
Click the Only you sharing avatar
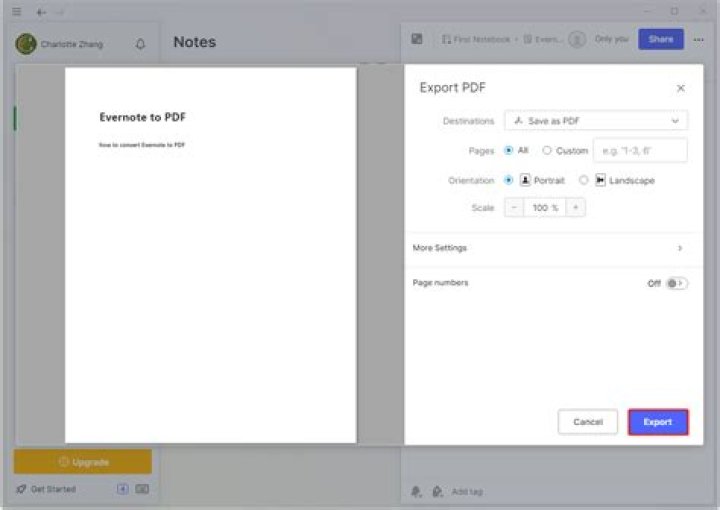pos(577,39)
